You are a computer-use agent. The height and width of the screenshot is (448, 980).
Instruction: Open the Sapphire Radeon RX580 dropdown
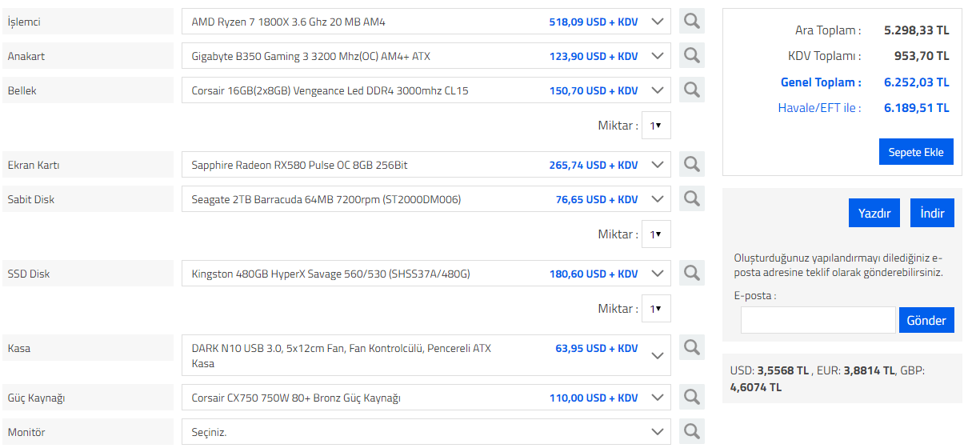point(658,165)
